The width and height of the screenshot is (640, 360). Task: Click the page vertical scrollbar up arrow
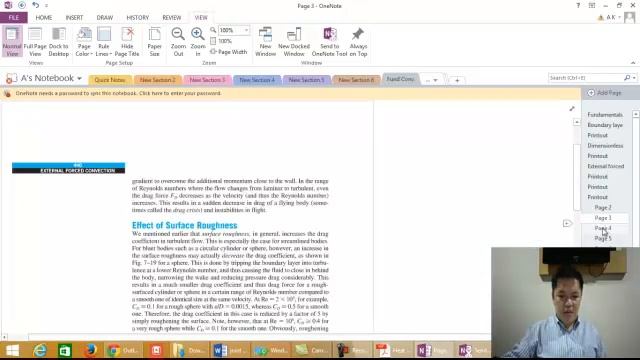[576, 122]
